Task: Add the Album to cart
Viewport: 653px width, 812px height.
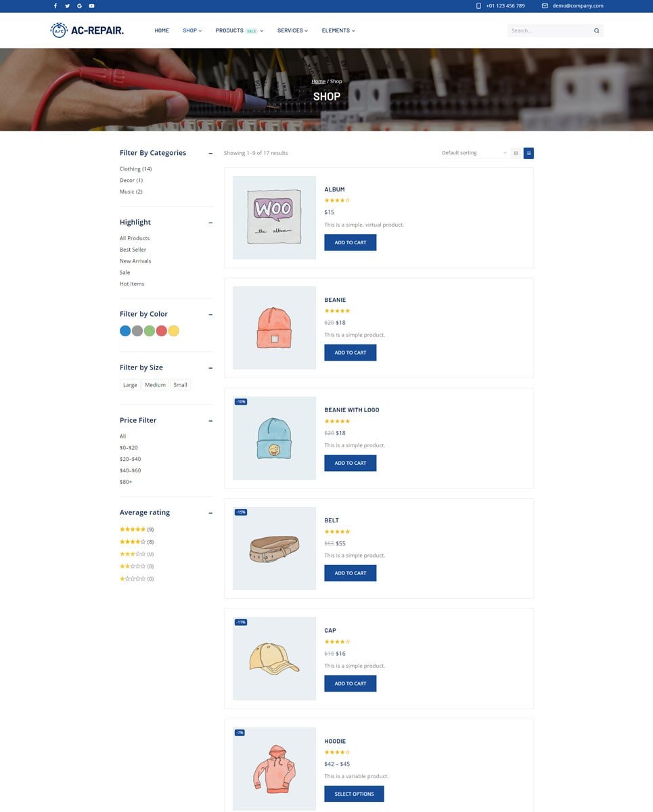Action: pos(351,242)
